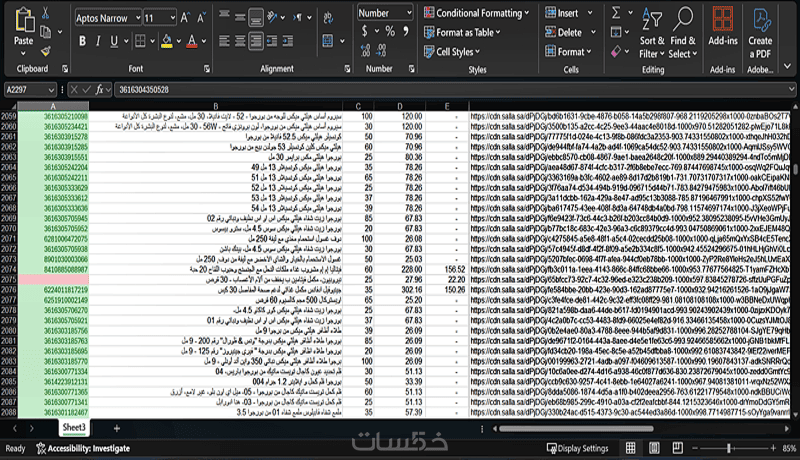
Task: Open the Number format dropdown
Action: (409, 13)
